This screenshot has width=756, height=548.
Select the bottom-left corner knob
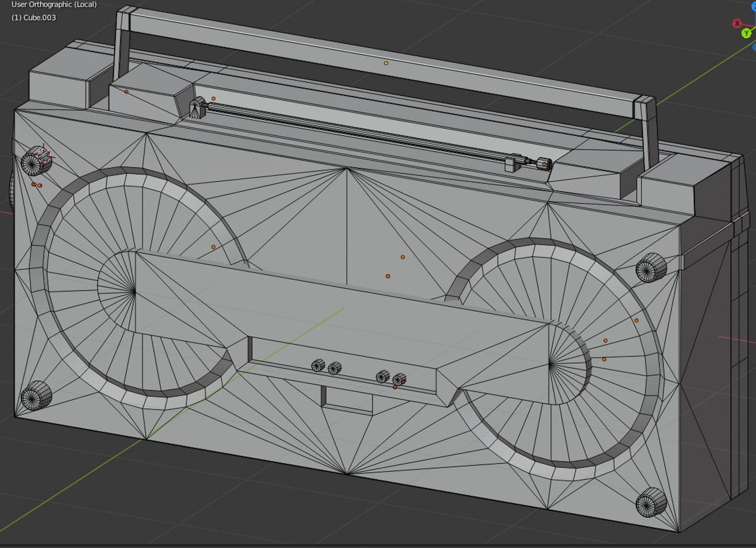click(36, 396)
